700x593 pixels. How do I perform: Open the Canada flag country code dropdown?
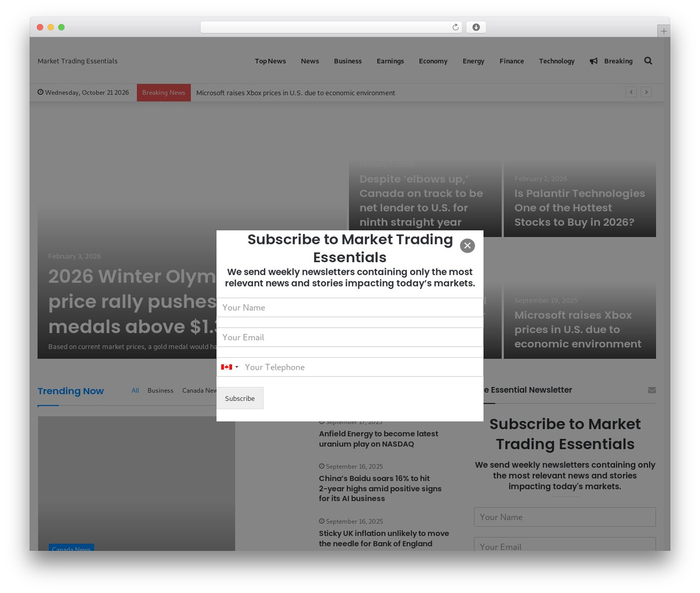click(x=230, y=367)
